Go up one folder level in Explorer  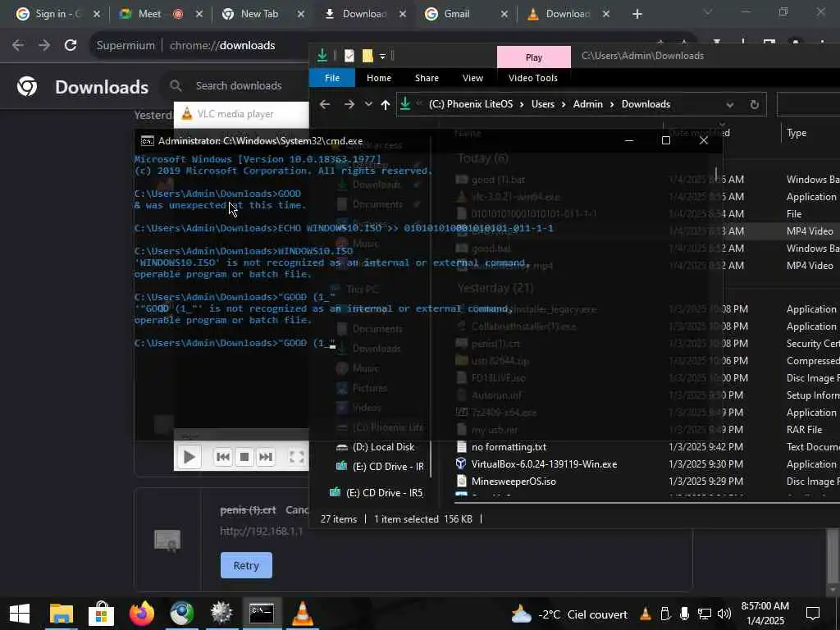tap(386, 104)
